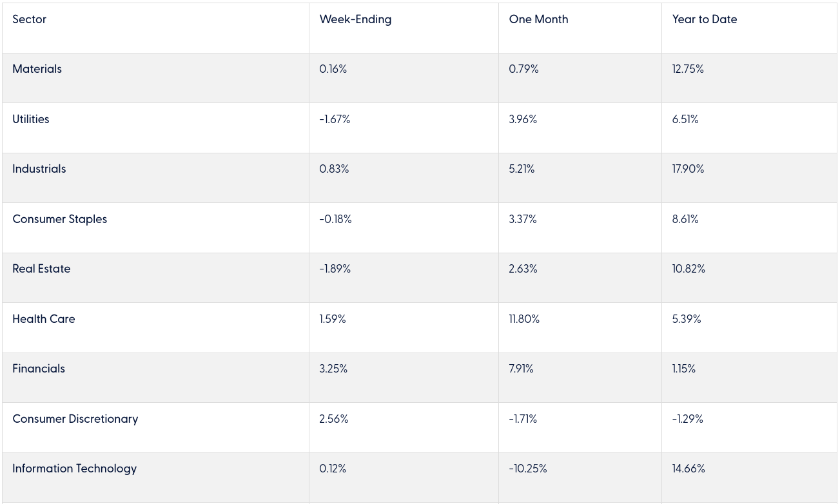Click Financials week-ending value 3.25%

[333, 369]
